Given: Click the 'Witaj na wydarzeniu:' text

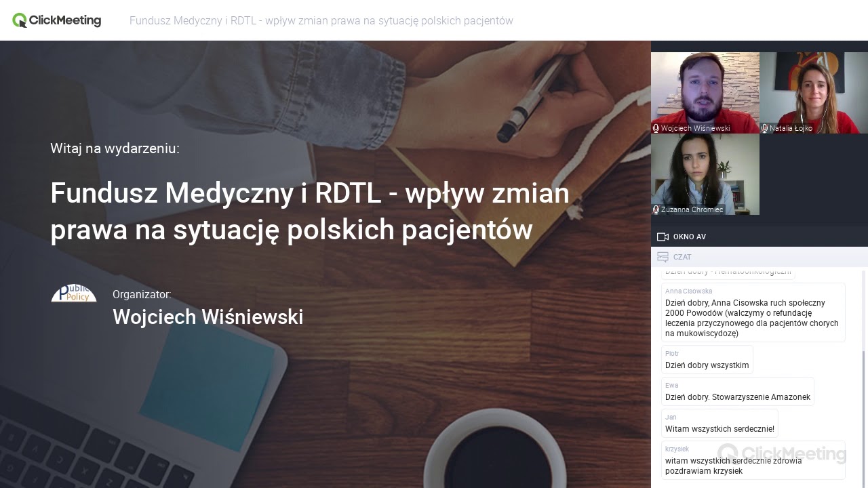Looking at the screenshot, I should pyautogui.click(x=115, y=148).
